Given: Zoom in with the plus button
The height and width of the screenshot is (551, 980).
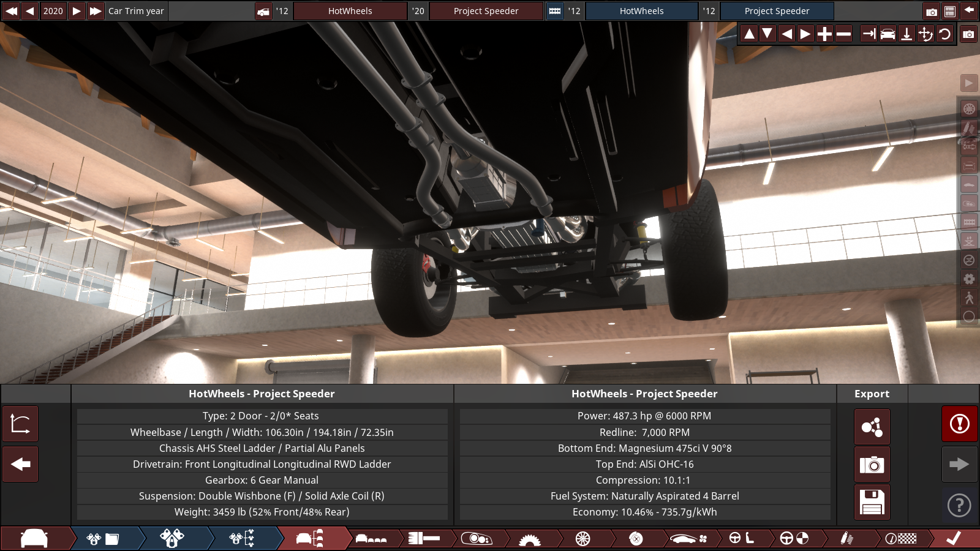Looking at the screenshot, I should pyautogui.click(x=825, y=34).
